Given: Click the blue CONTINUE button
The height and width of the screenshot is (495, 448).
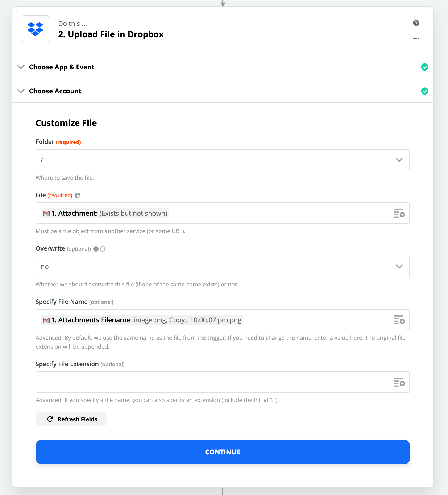Looking at the screenshot, I should 223,452.
